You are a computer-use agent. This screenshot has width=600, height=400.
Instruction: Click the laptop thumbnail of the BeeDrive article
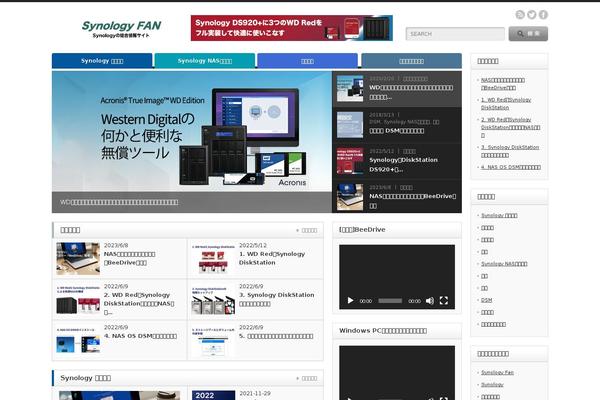78,258
